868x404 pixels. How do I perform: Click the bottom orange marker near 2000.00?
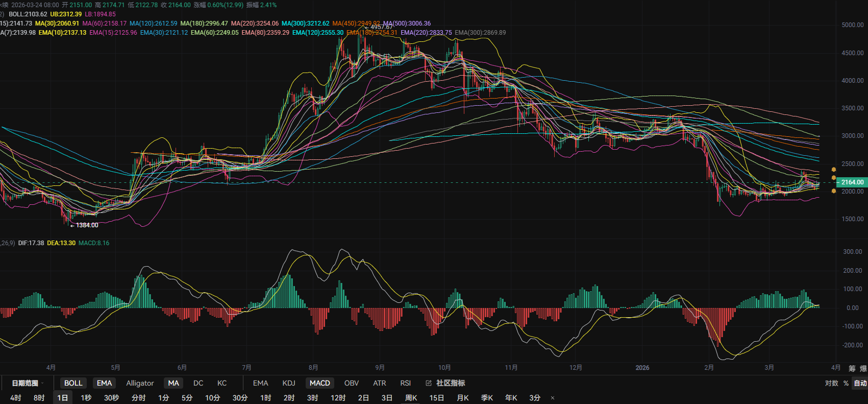click(834, 191)
